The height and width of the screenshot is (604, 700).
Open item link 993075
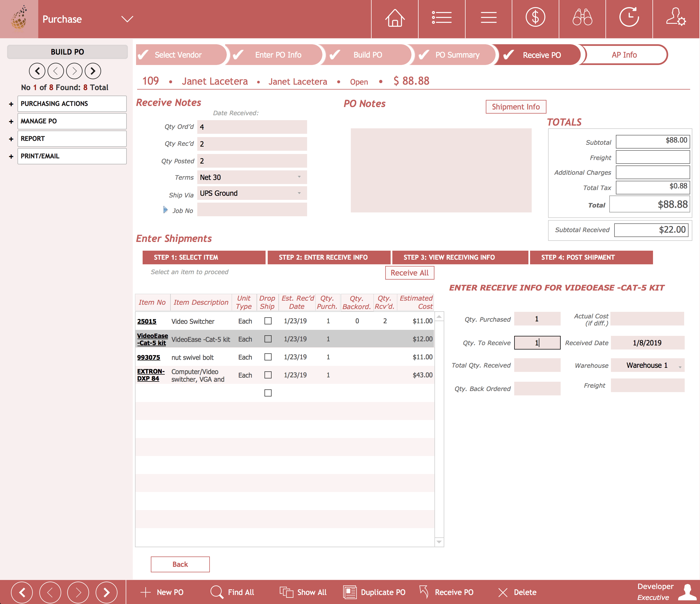149,357
